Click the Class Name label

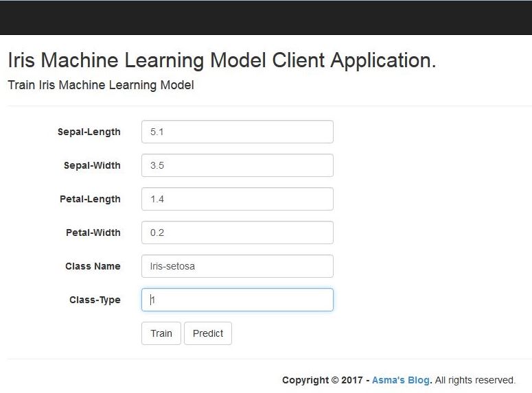93,266
